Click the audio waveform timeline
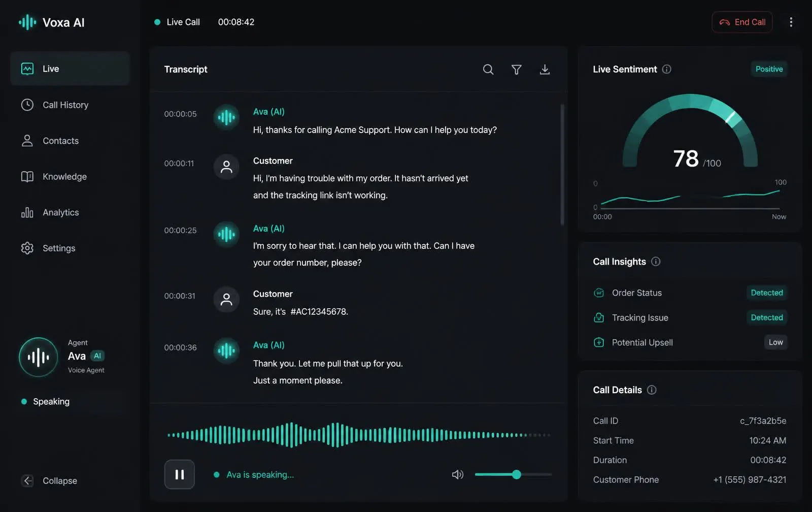The image size is (812, 512). coord(359,435)
